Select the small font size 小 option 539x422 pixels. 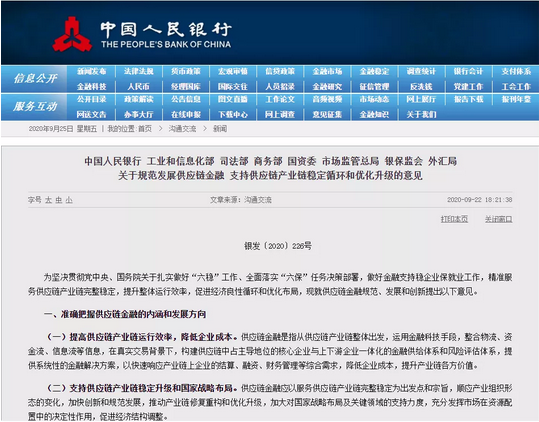tap(69, 200)
